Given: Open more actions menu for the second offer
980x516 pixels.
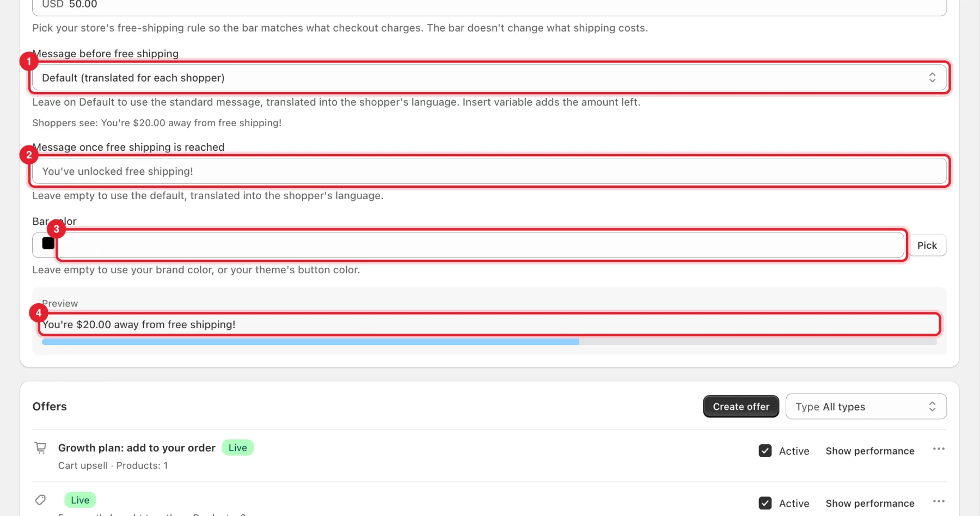Looking at the screenshot, I should coord(939,501).
